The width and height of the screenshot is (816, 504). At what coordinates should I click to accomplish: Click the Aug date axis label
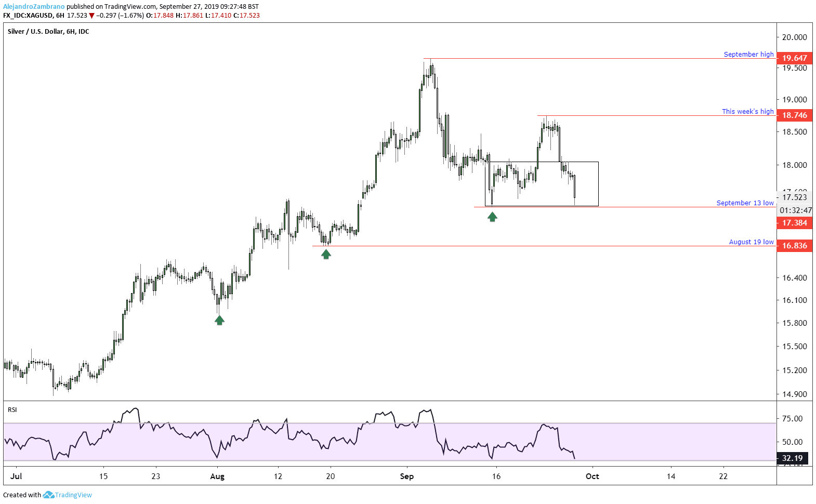pyautogui.click(x=217, y=476)
